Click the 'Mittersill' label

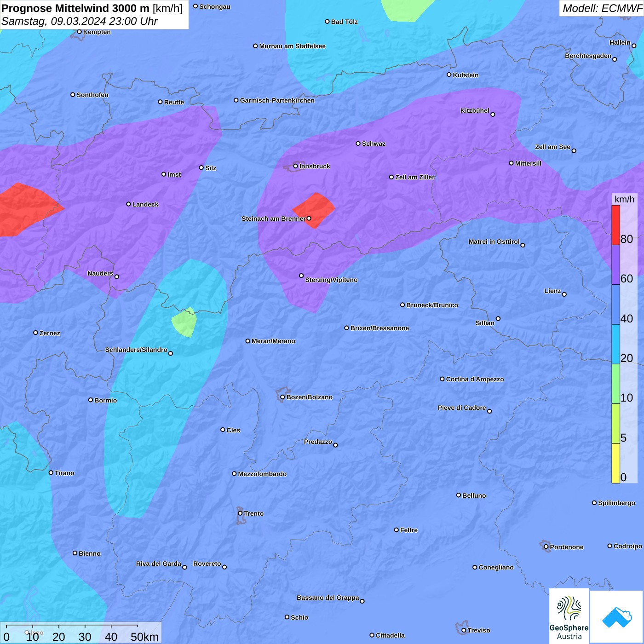(528, 163)
